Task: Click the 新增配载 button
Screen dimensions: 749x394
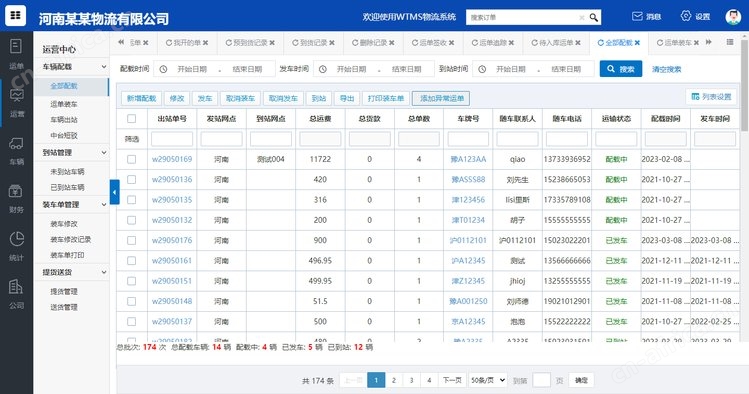Action: click(x=141, y=98)
